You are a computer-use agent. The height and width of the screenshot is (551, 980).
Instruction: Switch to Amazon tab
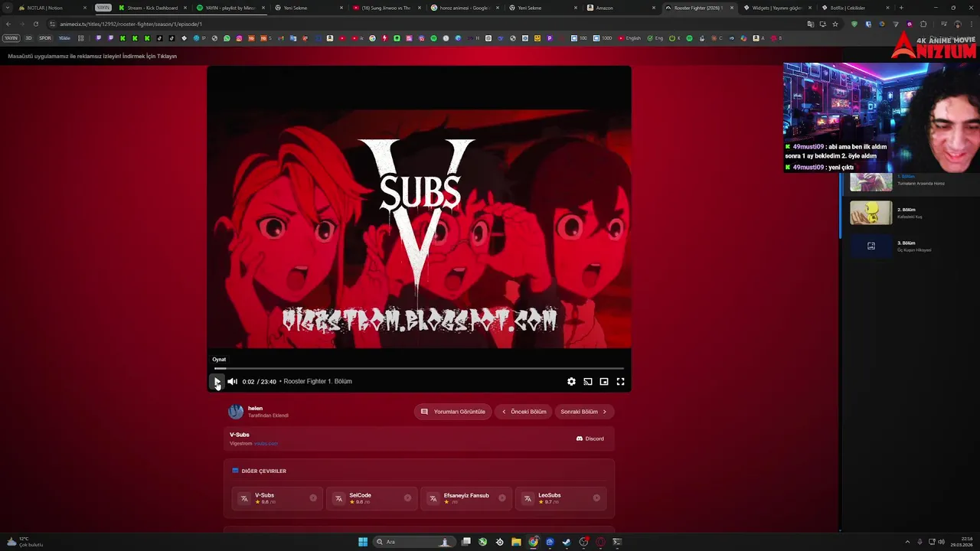[x=621, y=8]
